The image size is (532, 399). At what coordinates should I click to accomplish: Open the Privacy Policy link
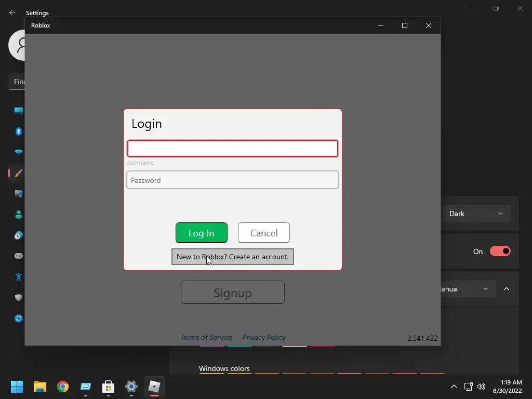tap(264, 337)
